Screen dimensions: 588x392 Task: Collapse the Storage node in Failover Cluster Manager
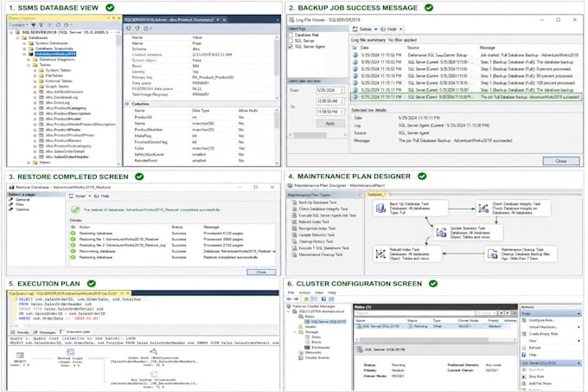click(294, 332)
